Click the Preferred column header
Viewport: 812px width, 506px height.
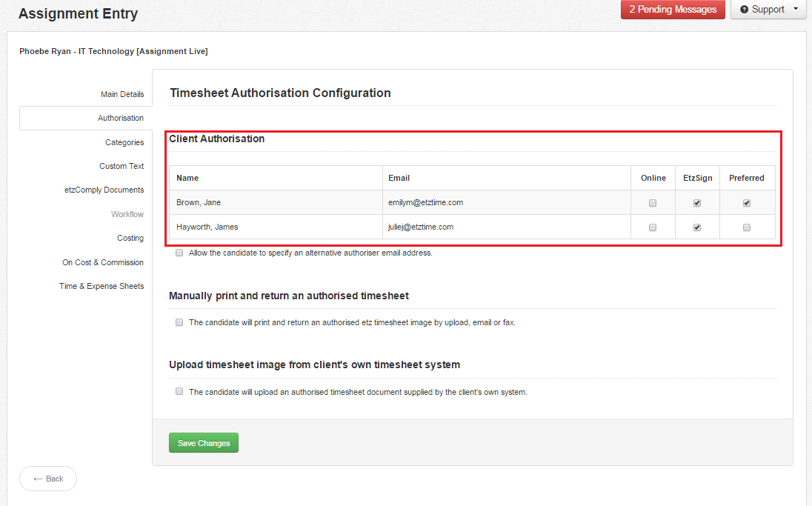(x=746, y=178)
